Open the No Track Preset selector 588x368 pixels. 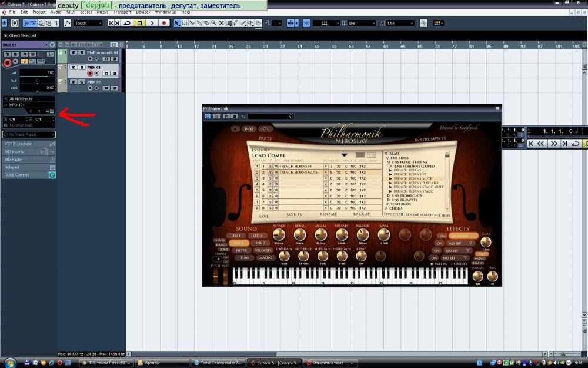pos(29,134)
